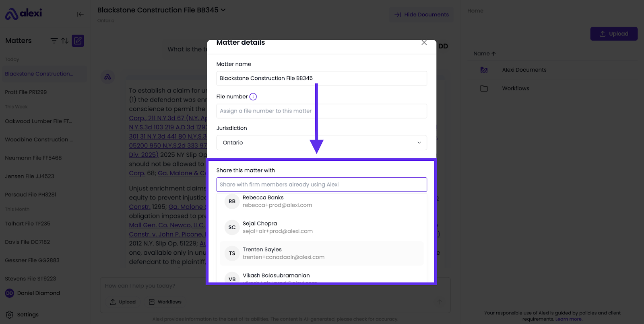This screenshot has height=324, width=644.
Task: Open Settings label in sidebar
Action: coord(28,315)
